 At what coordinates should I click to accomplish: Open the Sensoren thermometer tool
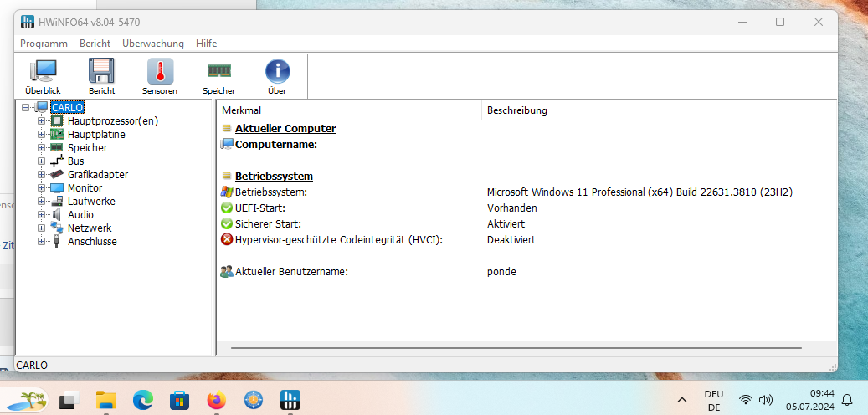point(160,76)
